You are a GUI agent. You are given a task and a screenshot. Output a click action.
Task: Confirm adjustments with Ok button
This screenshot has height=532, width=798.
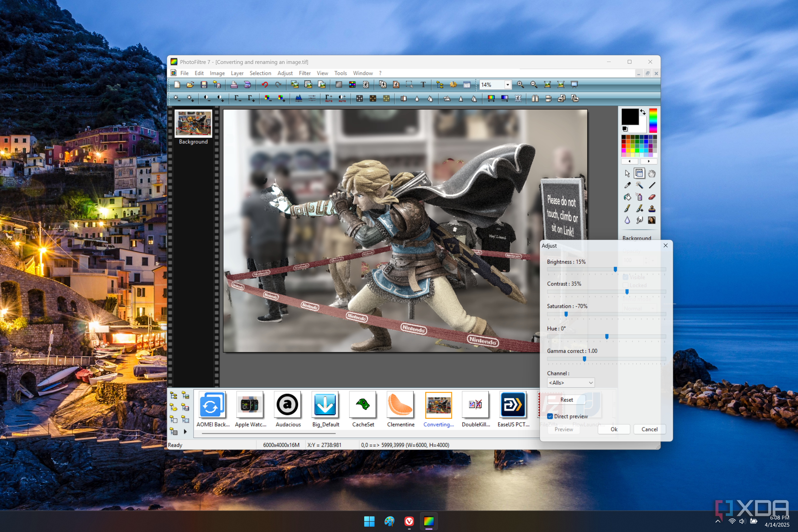[x=614, y=429]
